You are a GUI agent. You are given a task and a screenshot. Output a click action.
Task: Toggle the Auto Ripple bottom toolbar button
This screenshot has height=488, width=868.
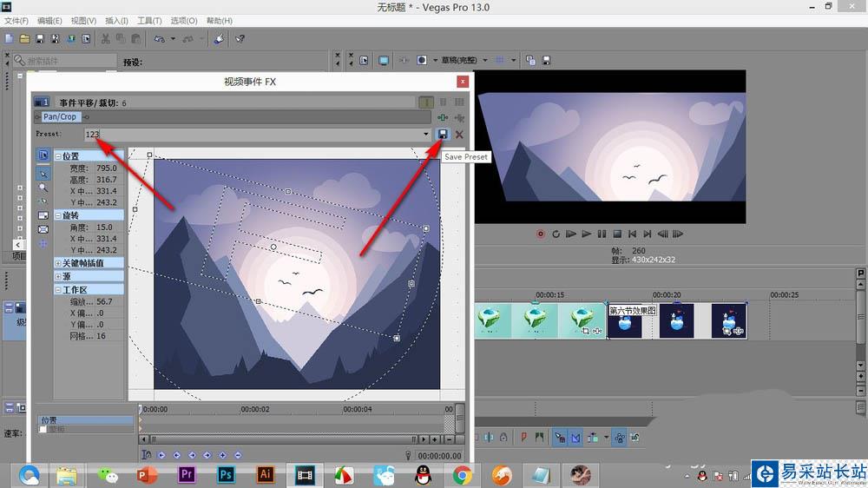click(593, 438)
